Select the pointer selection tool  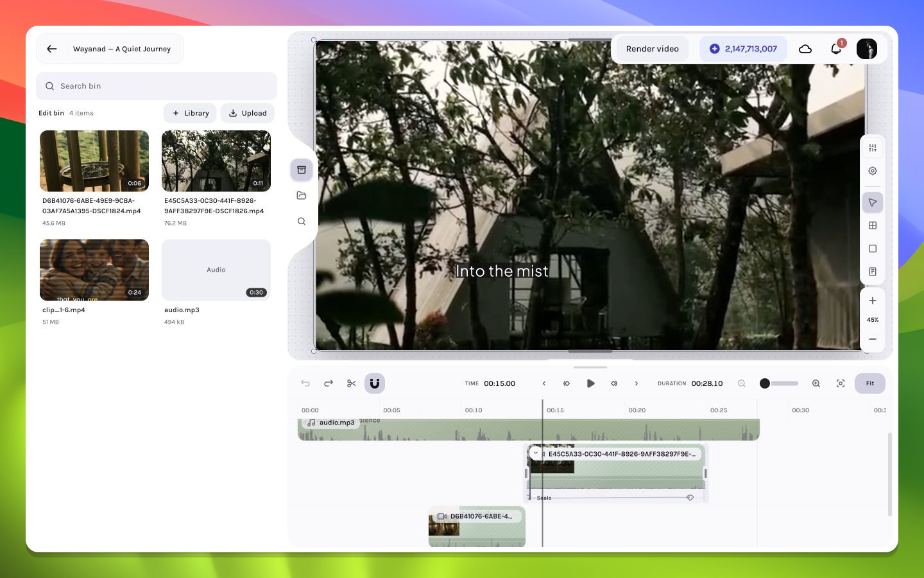pyautogui.click(x=873, y=202)
